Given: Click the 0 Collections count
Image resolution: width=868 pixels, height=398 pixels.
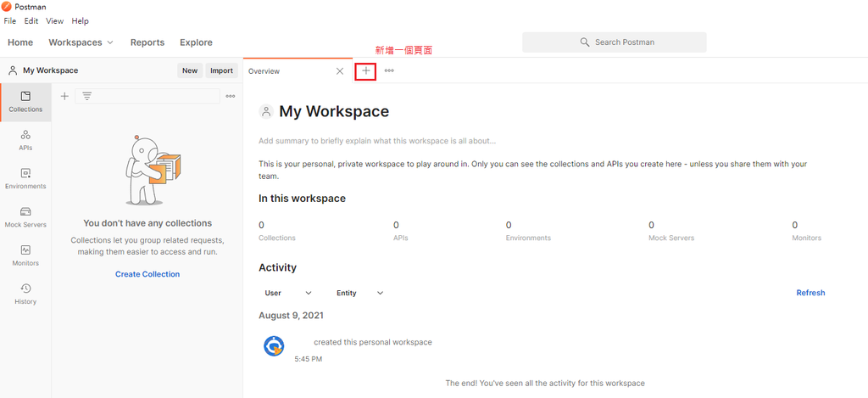Looking at the screenshot, I should click(x=277, y=231).
